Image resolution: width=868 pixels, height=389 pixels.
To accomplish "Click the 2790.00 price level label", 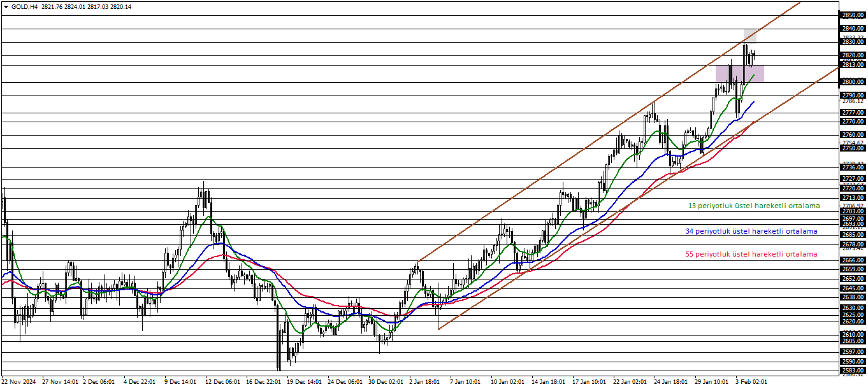I will click(853, 95).
